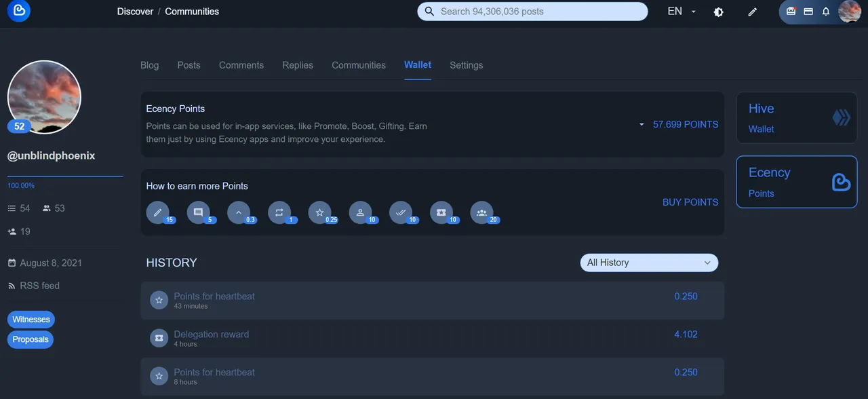Click the 4.102 delegation reward amount
Image resolution: width=868 pixels, height=399 pixels.
tap(686, 335)
